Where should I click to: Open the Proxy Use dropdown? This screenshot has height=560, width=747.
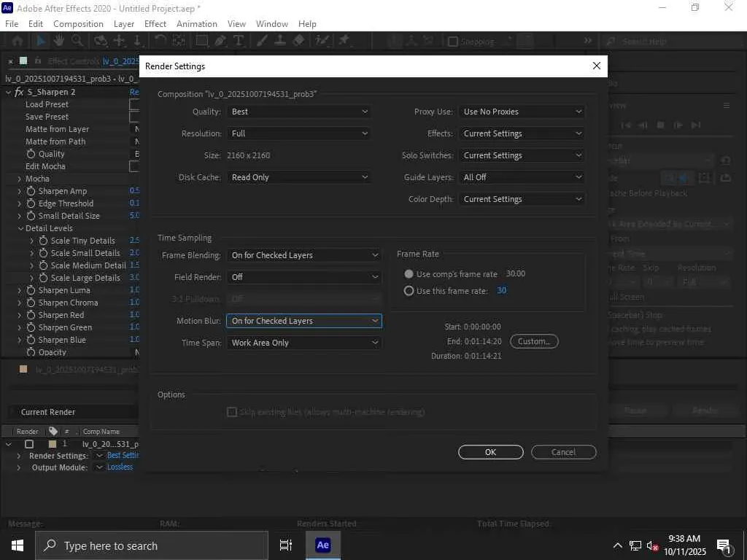point(522,112)
